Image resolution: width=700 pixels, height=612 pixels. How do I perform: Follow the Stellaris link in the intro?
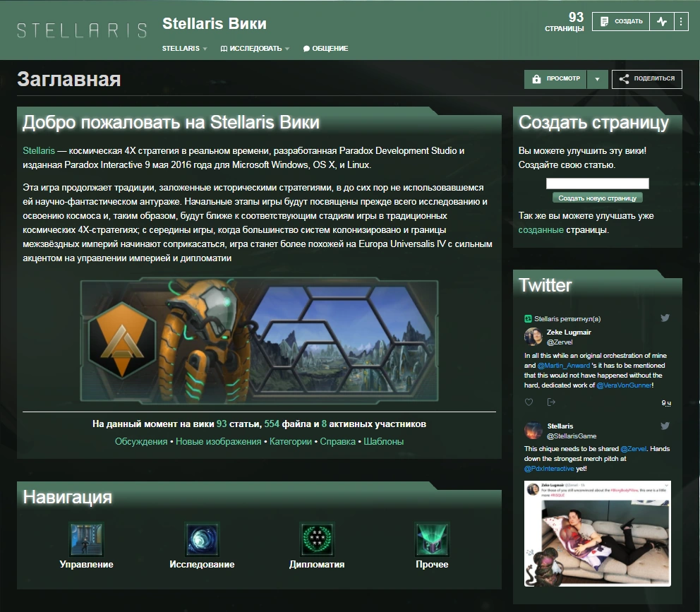click(39, 150)
